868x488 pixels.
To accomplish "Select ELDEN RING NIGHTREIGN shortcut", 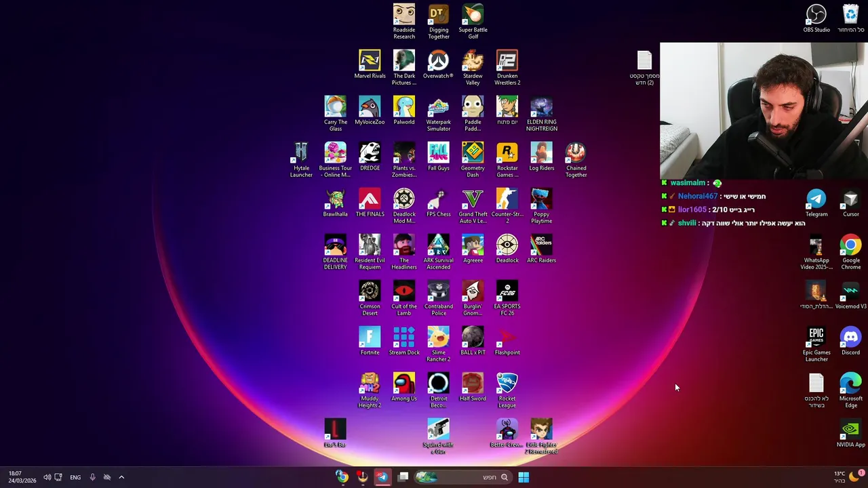I will point(542,114).
